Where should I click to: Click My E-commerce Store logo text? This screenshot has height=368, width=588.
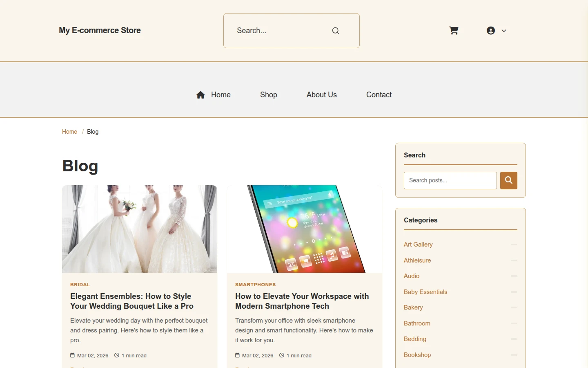pyautogui.click(x=100, y=30)
